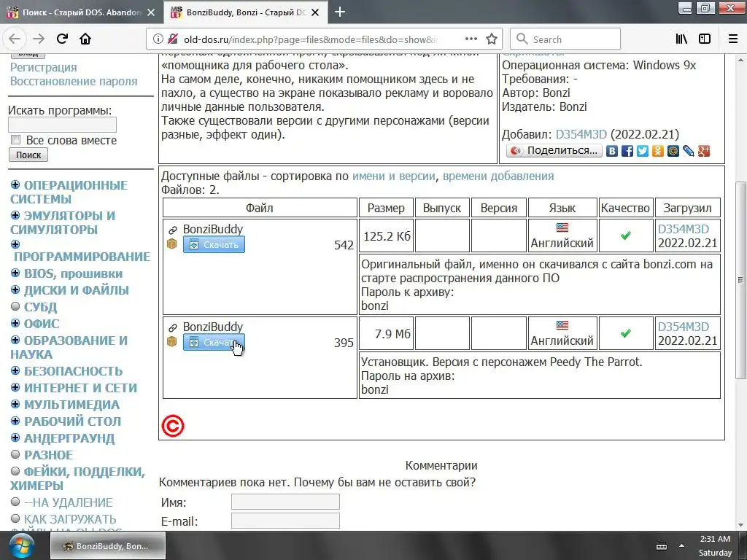Select the ФЕЙКИ, ПОДДЕЛКИ category bullet
Image resolution: width=747 pixels, height=560 pixels.
coord(15,471)
